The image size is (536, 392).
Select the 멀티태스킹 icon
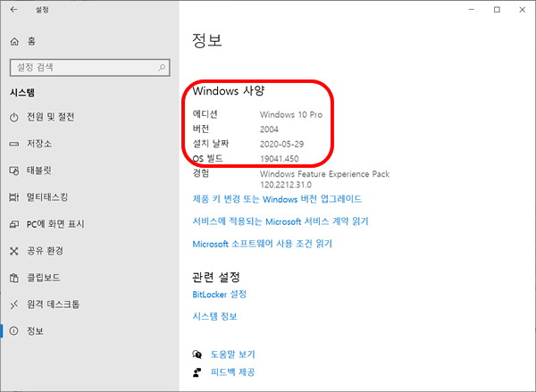(14, 197)
